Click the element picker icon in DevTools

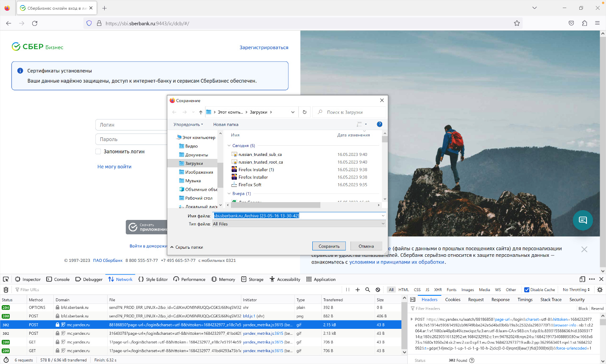(x=6, y=279)
